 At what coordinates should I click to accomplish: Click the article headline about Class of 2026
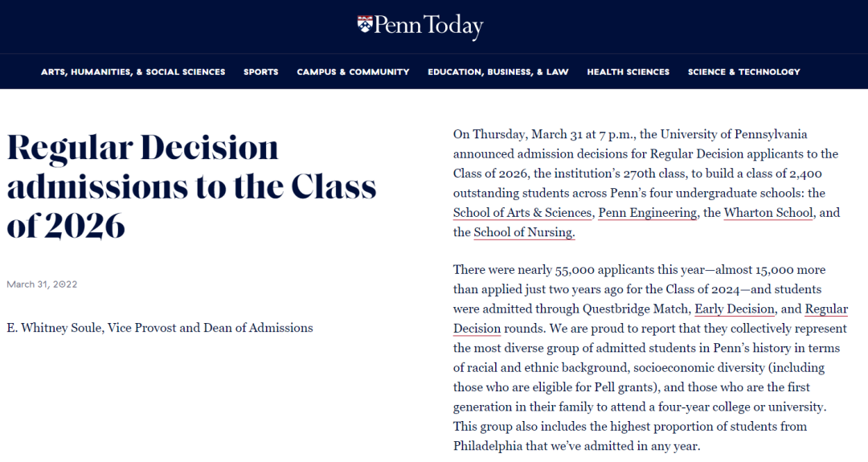191,186
